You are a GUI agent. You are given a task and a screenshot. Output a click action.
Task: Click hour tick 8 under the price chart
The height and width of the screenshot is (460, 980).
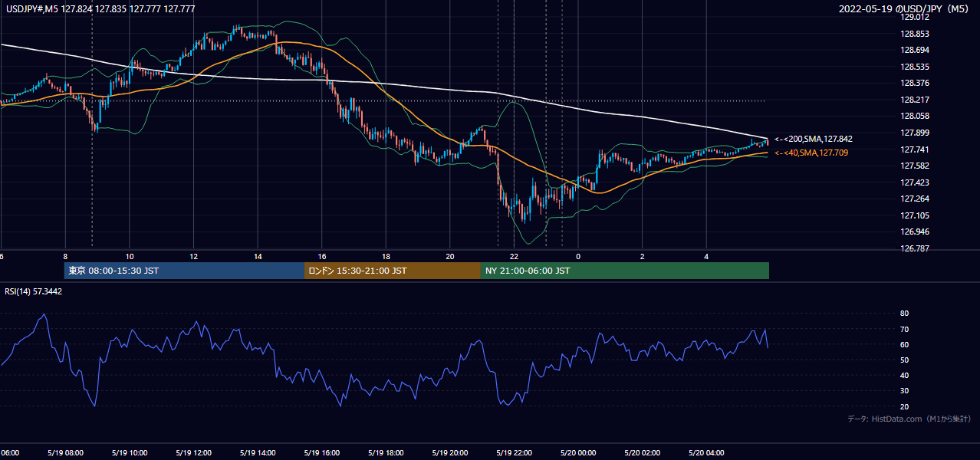[65, 256]
